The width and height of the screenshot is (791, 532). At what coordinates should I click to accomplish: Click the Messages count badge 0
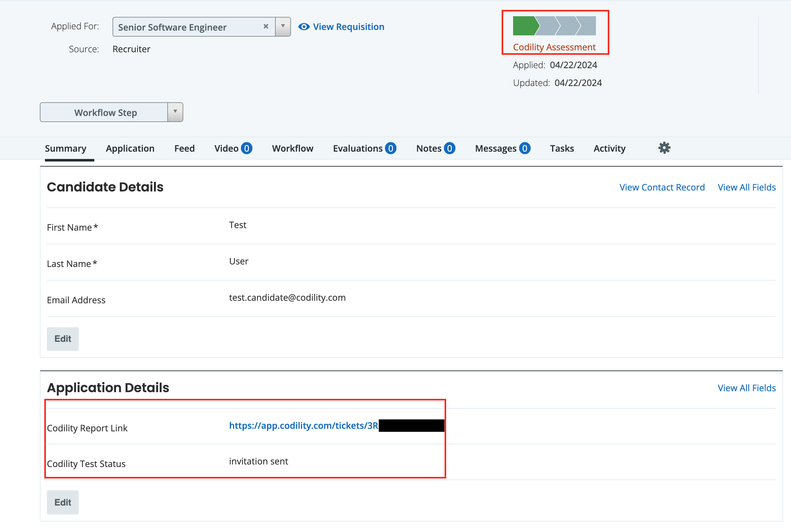[x=525, y=148]
